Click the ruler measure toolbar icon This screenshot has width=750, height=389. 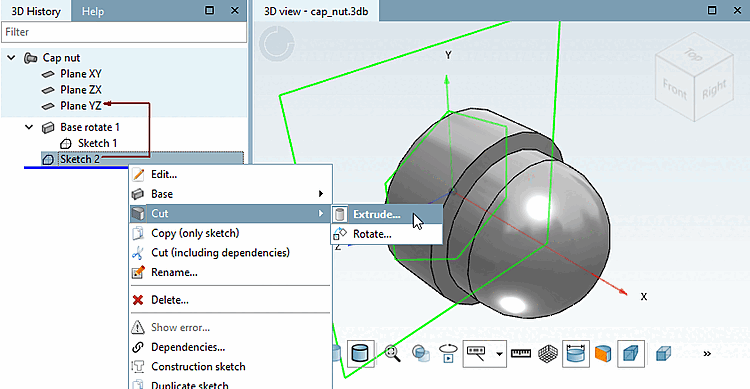(x=521, y=354)
